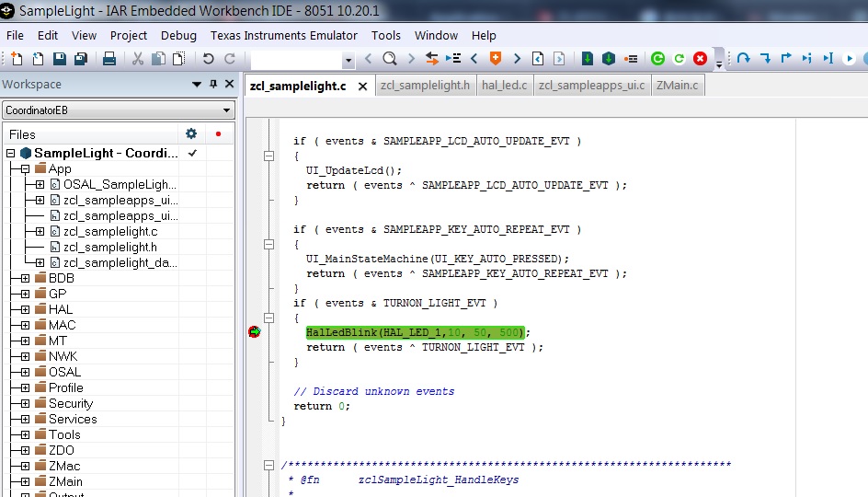Cut the selected text
The height and width of the screenshot is (497, 868).
[137, 58]
